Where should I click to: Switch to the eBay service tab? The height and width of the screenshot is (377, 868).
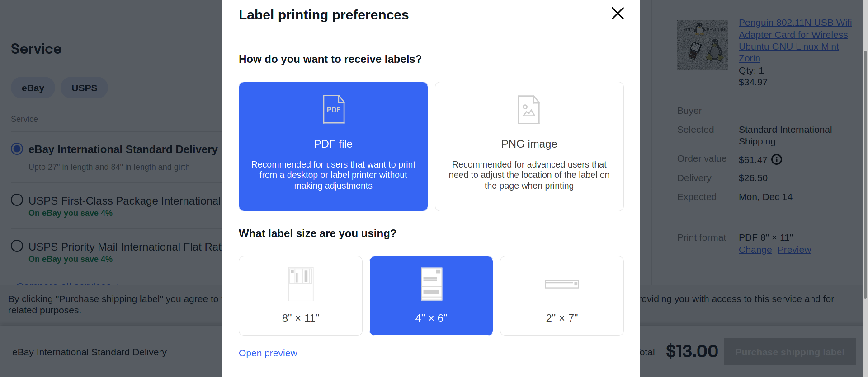coord(33,88)
